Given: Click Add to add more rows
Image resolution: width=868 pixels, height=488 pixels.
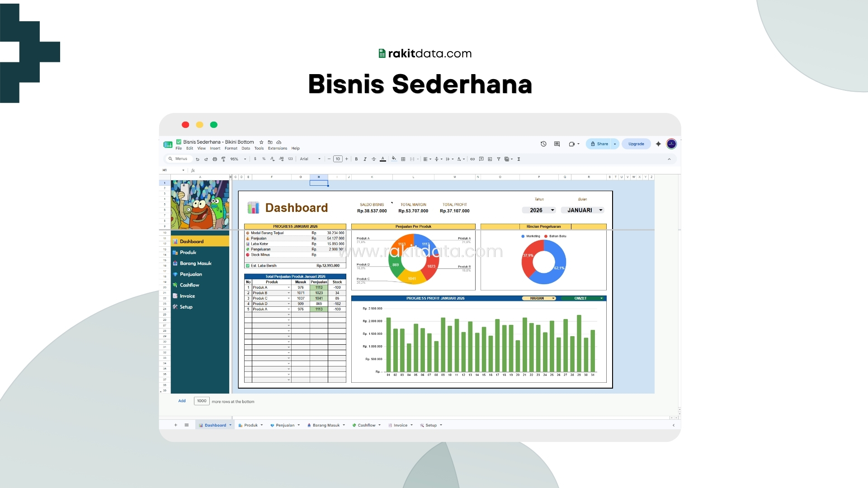Looking at the screenshot, I should click(x=182, y=401).
